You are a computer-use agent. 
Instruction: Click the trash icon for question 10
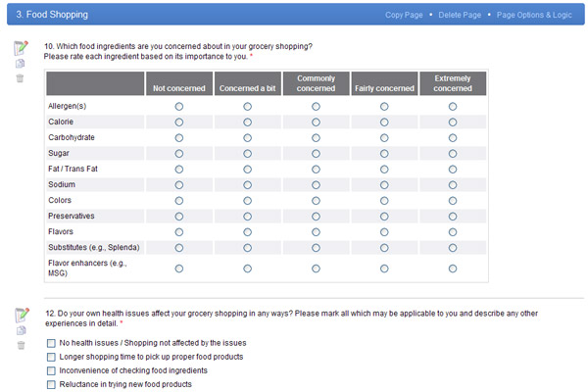pos(21,78)
